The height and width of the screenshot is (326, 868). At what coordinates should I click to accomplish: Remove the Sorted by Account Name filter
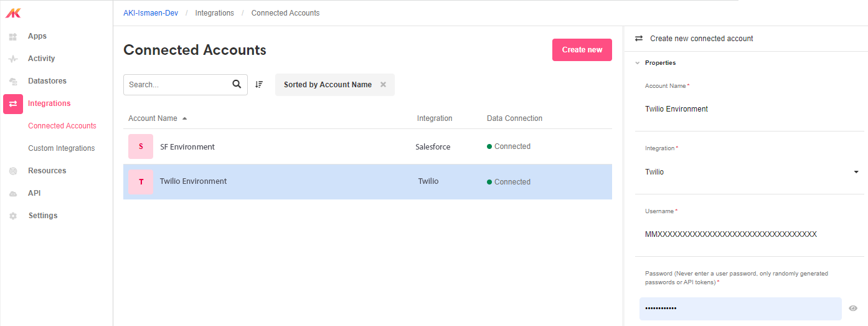[x=383, y=84]
